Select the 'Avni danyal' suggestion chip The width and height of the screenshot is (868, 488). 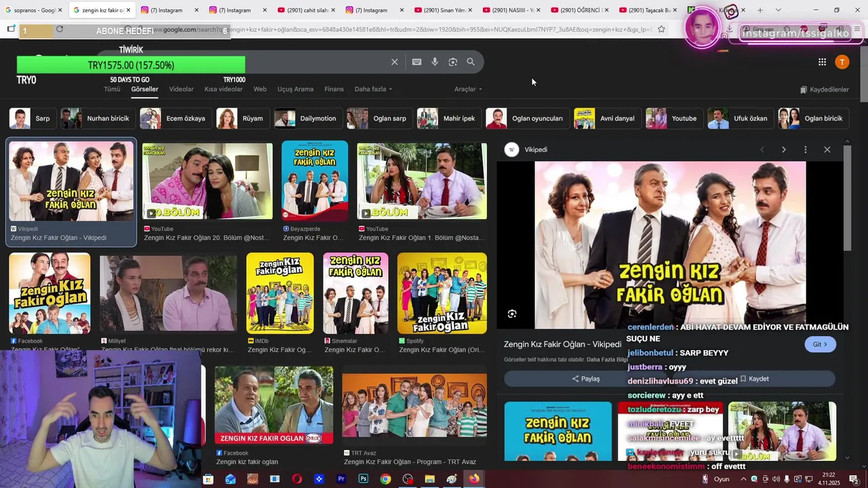coord(606,119)
